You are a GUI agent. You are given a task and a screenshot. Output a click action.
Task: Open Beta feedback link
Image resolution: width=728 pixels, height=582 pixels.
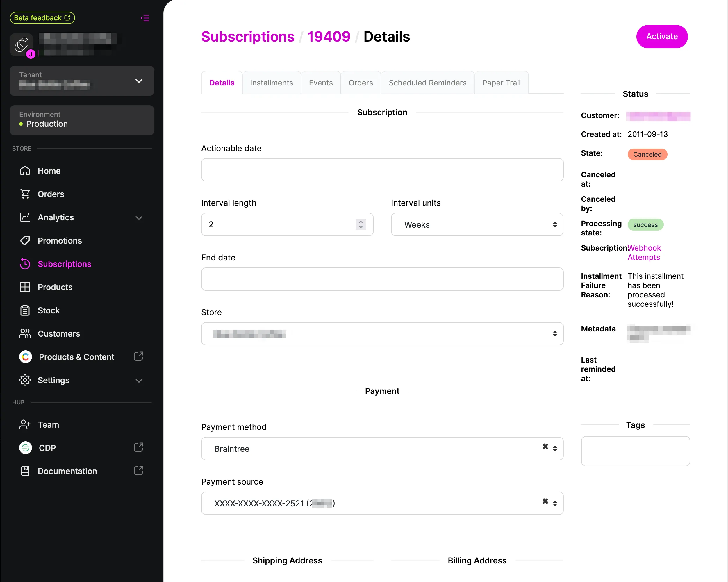tap(42, 18)
